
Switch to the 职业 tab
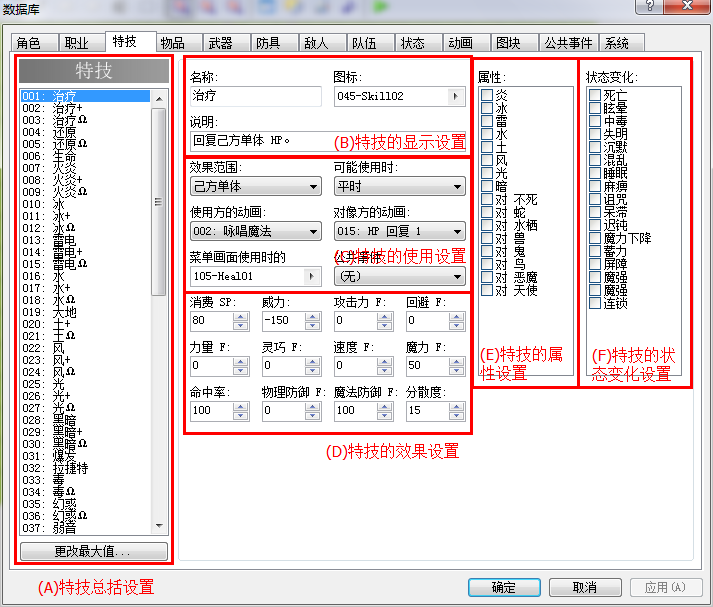point(82,43)
